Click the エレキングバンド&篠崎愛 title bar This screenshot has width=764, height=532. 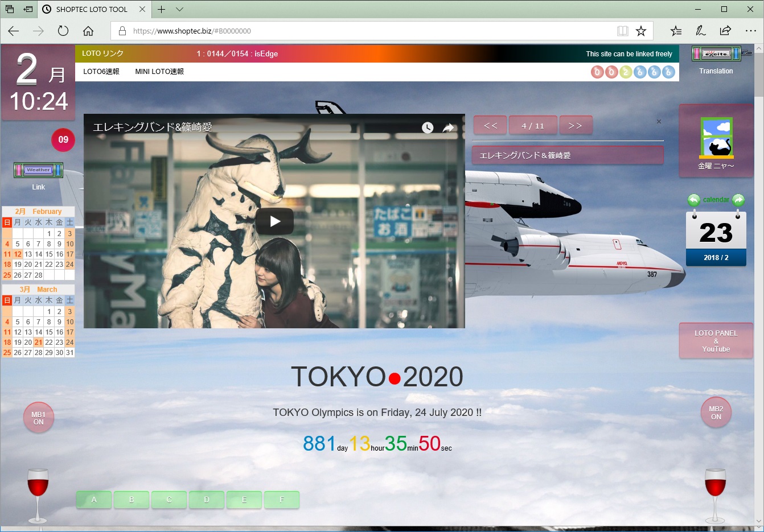568,155
